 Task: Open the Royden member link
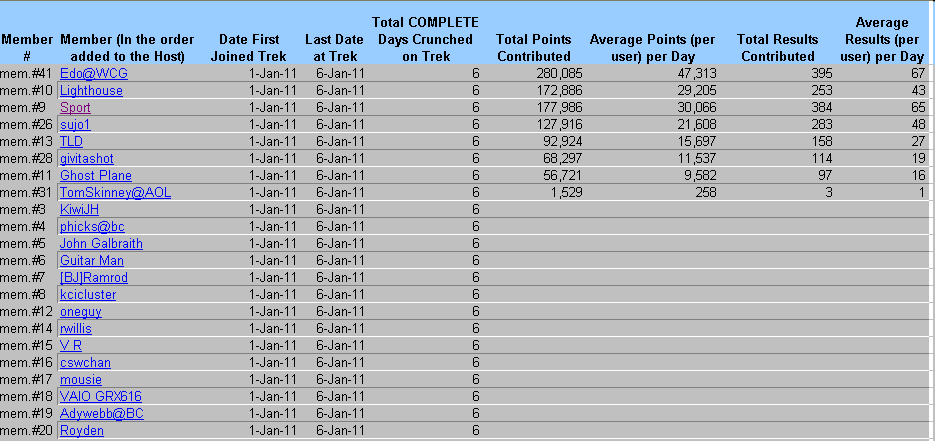point(81,431)
